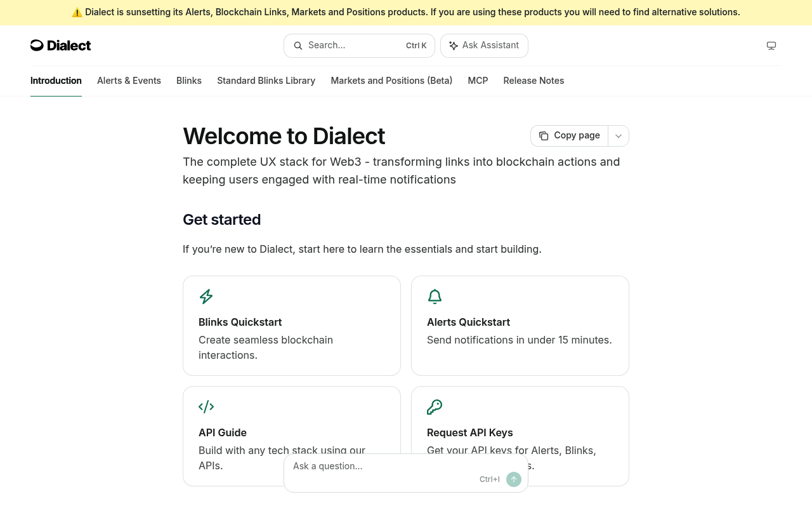Open the Copy page dropdown chevron
The height and width of the screenshot is (508, 812).
[619, 136]
